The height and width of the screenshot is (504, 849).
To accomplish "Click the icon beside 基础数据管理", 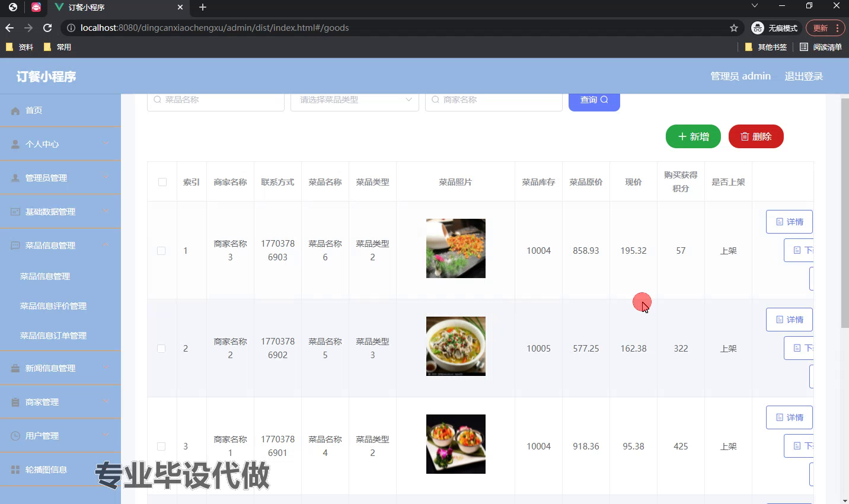I will pyautogui.click(x=15, y=212).
